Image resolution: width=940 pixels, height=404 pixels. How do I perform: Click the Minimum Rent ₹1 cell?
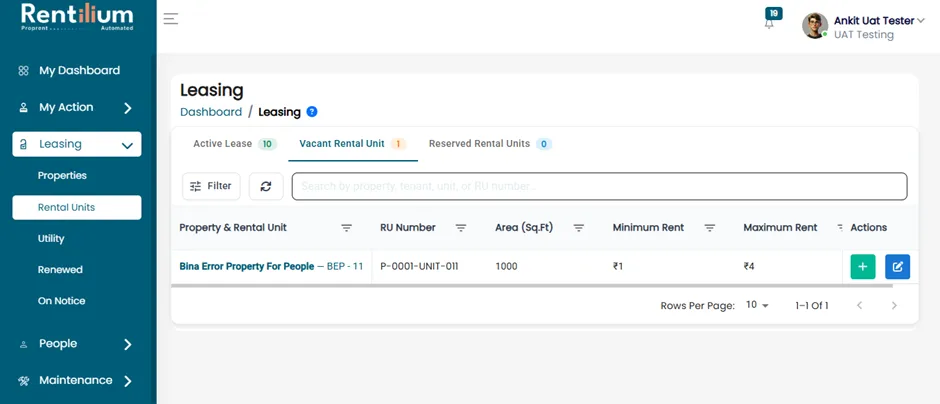pyautogui.click(x=617, y=267)
